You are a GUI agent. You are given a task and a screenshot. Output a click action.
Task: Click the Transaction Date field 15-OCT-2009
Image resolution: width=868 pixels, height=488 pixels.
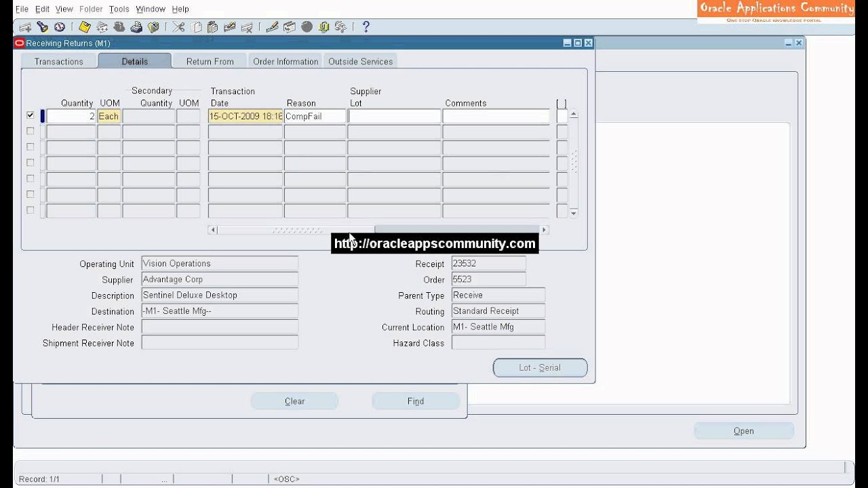[245, 116]
